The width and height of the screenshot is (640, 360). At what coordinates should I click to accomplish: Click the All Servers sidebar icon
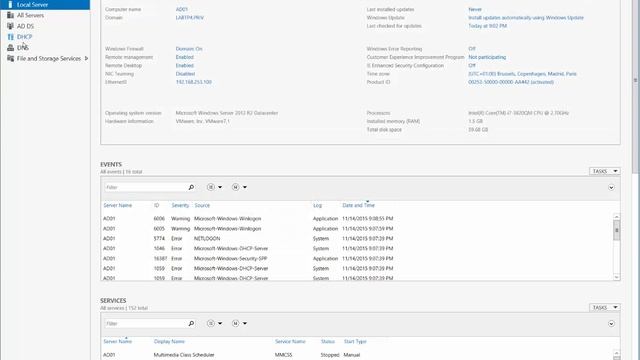click(10, 15)
